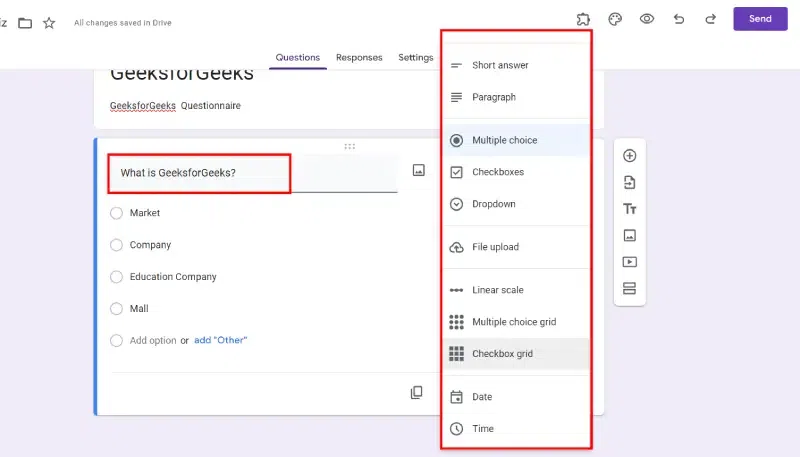Click the purple Send button
Screen dimensions: 800x457
tap(760, 19)
